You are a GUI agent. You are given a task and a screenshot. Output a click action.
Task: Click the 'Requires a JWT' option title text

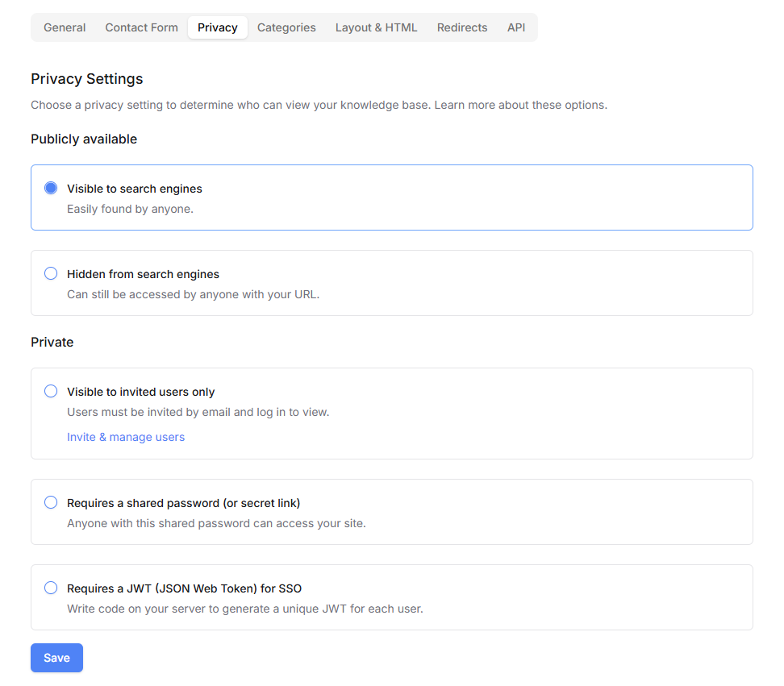(x=185, y=588)
